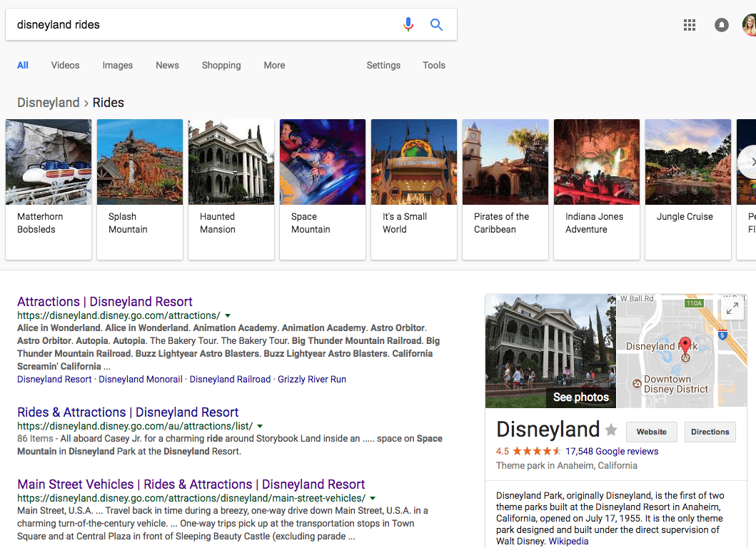
Task: Click the Directions button
Action: point(710,432)
